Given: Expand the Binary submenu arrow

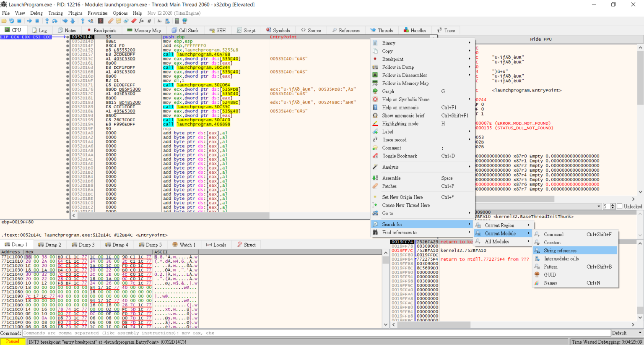Looking at the screenshot, I should pos(469,43).
